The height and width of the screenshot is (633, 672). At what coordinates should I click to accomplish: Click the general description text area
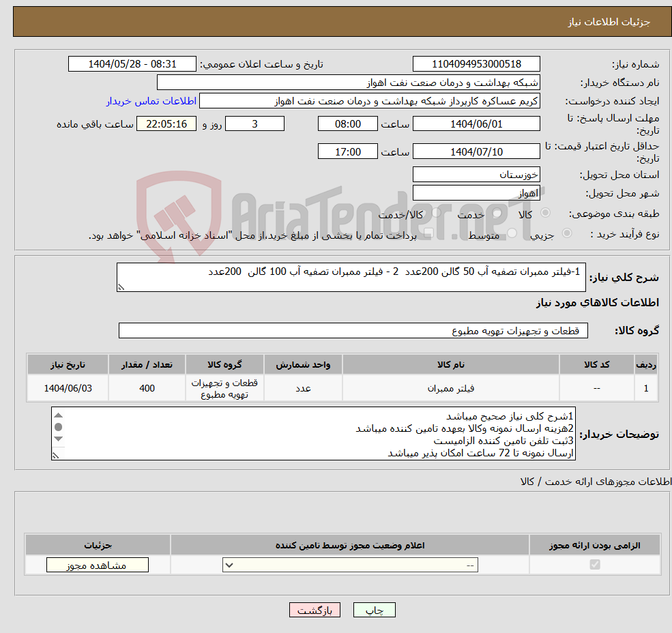(351, 278)
